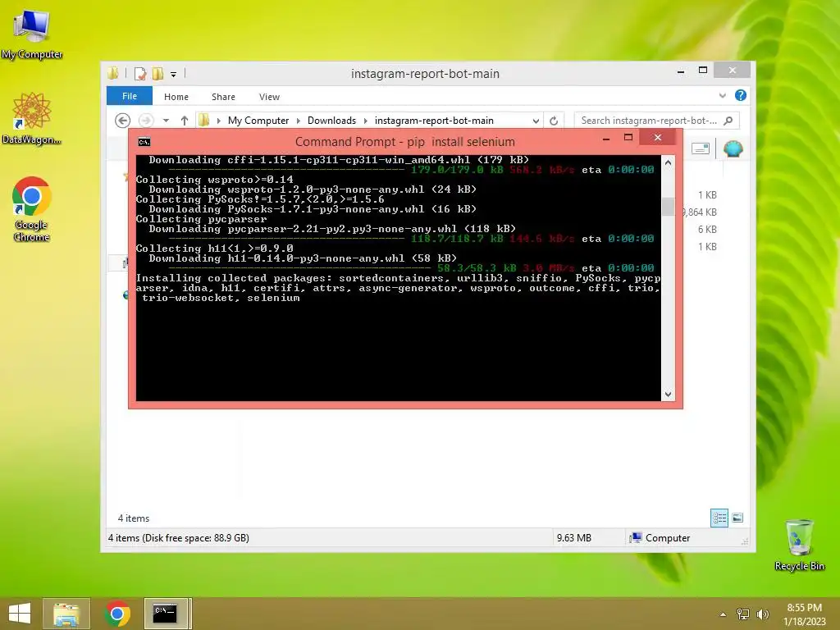Close the Command Prompt window
Image resolution: width=840 pixels, height=630 pixels.
click(x=658, y=138)
